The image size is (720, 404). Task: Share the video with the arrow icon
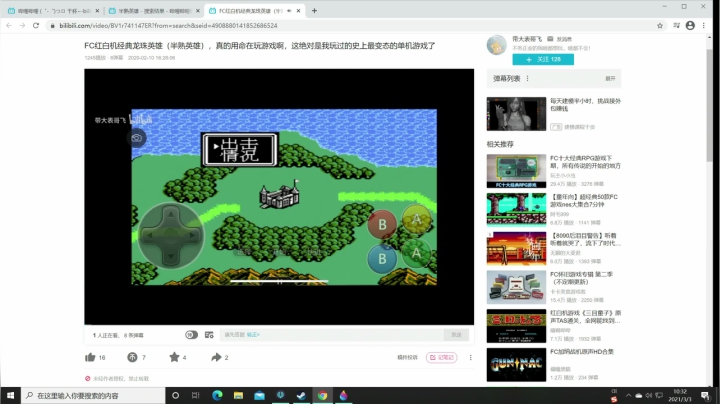216,357
